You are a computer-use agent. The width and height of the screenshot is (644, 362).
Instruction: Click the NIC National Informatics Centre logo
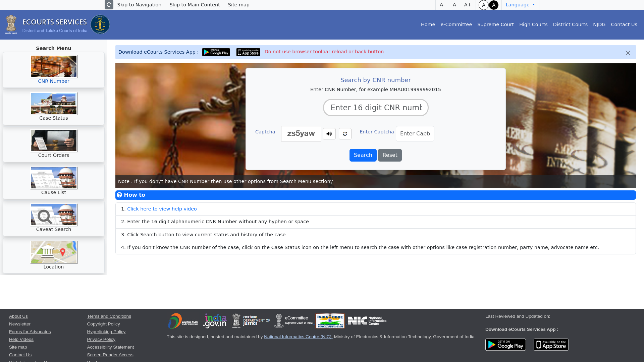pos(367,321)
